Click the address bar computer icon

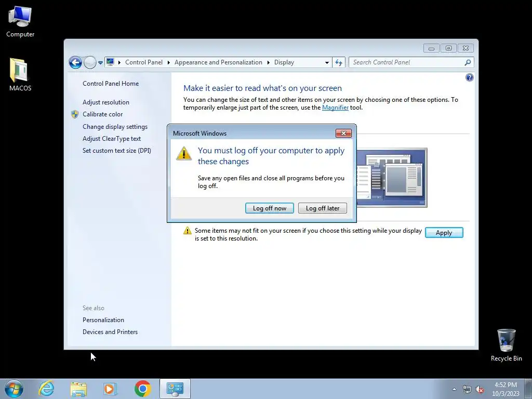[110, 62]
